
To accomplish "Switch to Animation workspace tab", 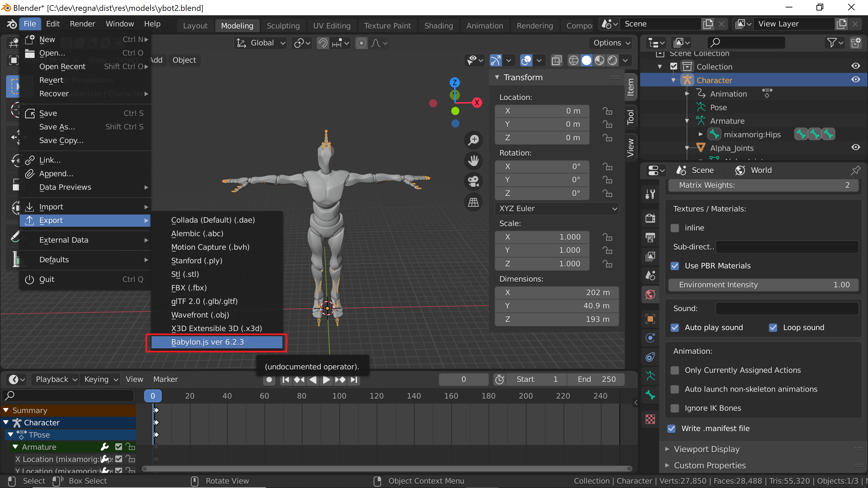I will tap(485, 26).
